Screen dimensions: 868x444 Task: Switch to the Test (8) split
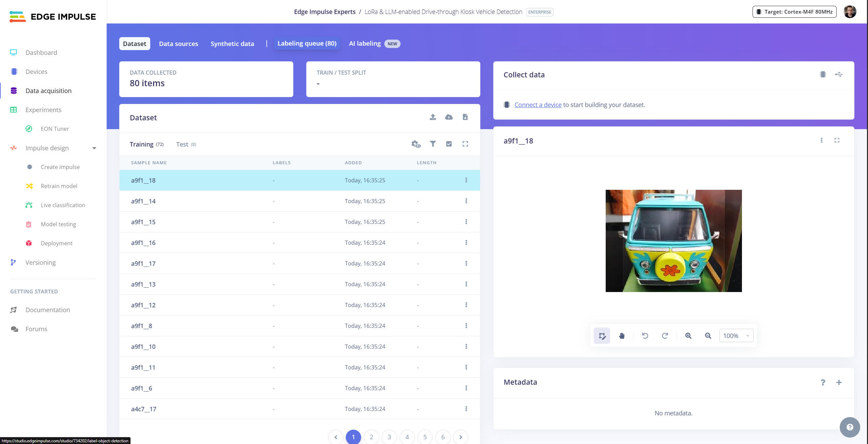click(x=186, y=144)
